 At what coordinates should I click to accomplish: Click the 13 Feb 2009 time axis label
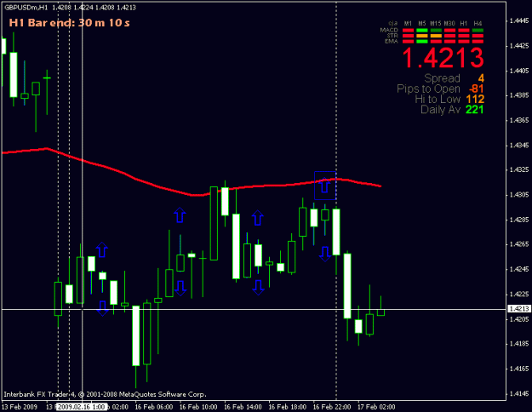(x=20, y=407)
